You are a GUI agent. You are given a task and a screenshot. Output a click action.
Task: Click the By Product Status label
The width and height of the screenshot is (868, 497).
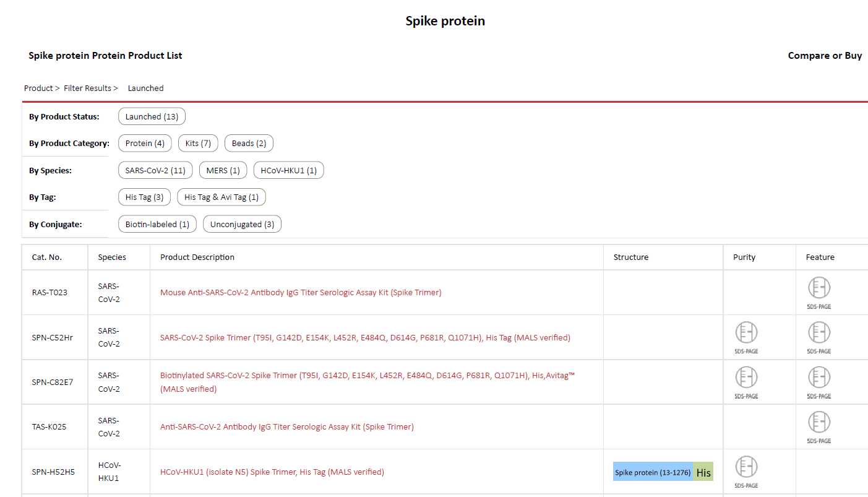(64, 116)
